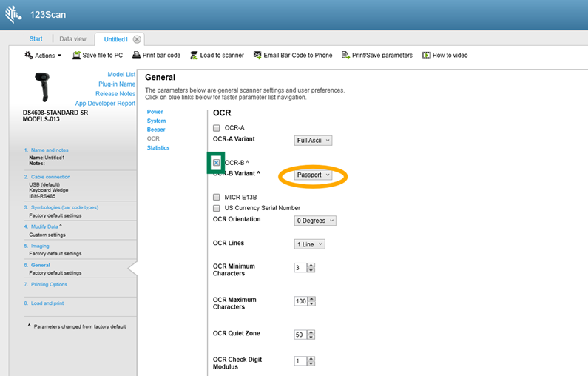Enable the MICR E13B checkbox
The height and width of the screenshot is (376, 588).
217,198
